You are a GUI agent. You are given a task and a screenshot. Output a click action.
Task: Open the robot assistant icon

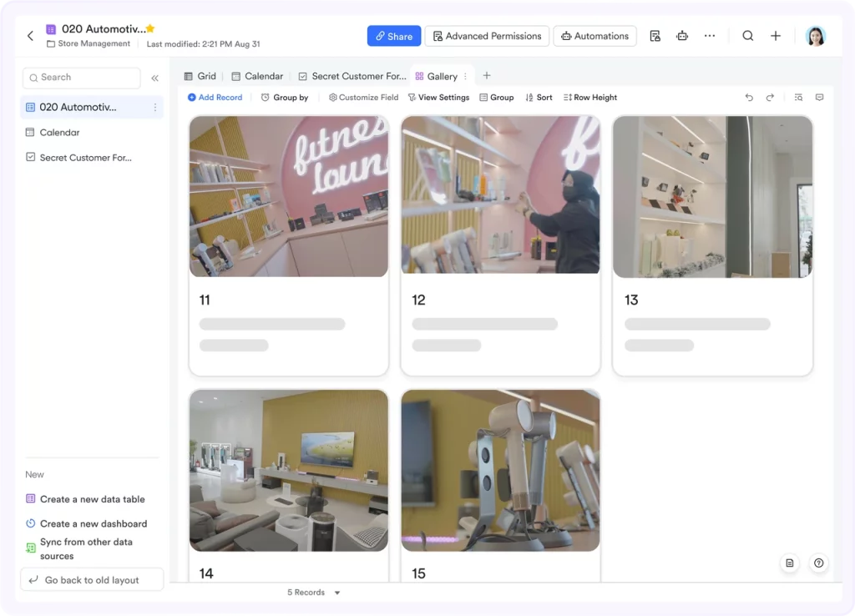pos(682,36)
